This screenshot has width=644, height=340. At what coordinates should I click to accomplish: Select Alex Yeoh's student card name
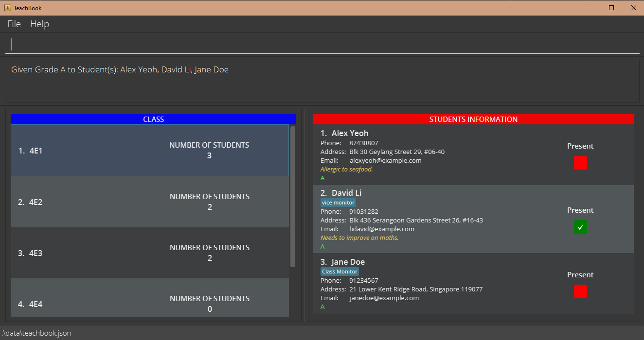click(350, 133)
